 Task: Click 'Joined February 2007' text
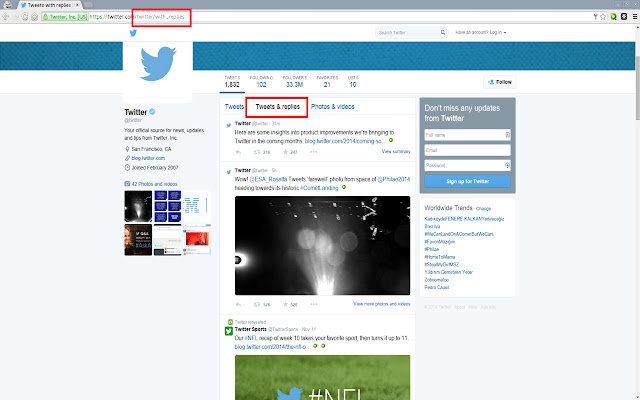[x=155, y=168]
